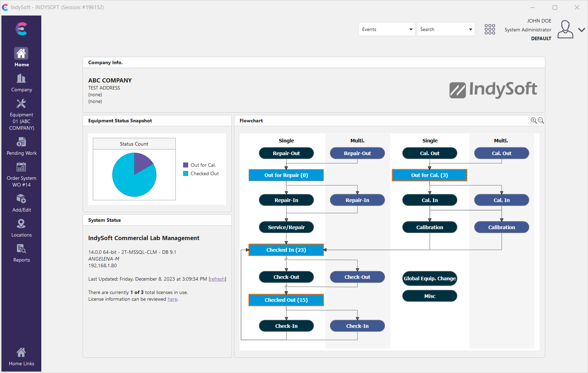Expand the Events dropdown

coord(411,30)
